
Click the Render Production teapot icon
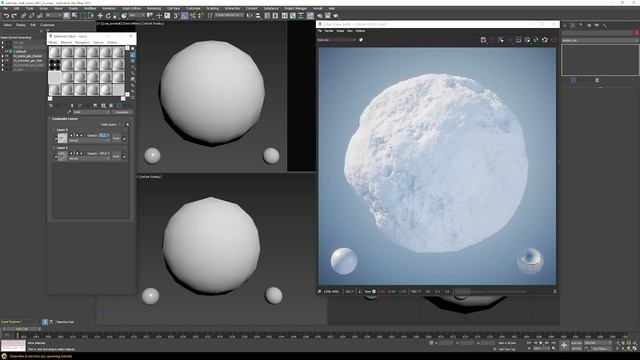pyautogui.click(x=336, y=16)
